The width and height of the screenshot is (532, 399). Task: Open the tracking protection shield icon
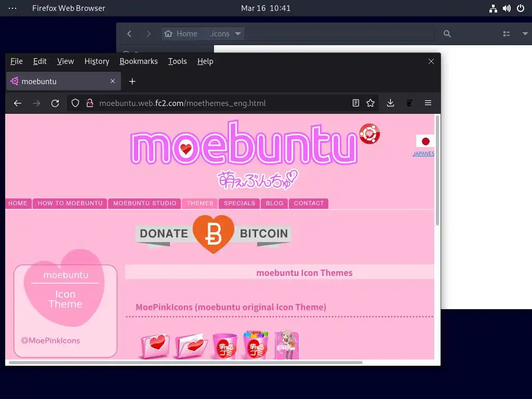(75, 103)
